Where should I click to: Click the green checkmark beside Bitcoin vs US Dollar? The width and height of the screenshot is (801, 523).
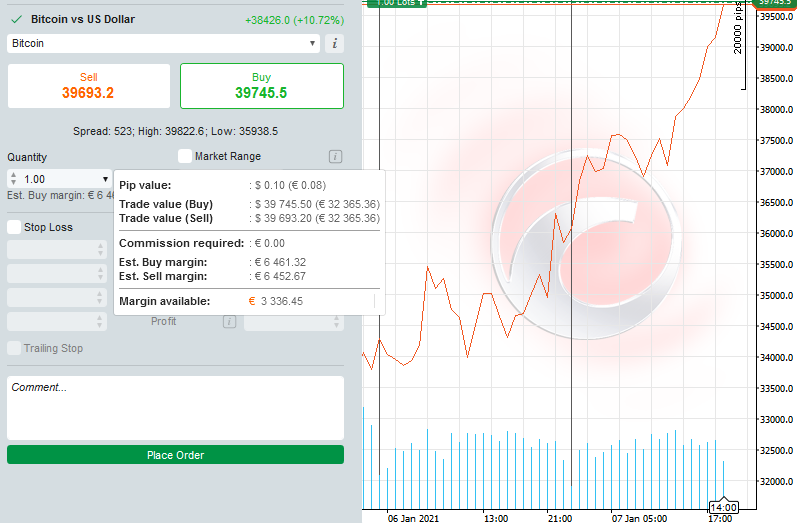tap(17, 19)
